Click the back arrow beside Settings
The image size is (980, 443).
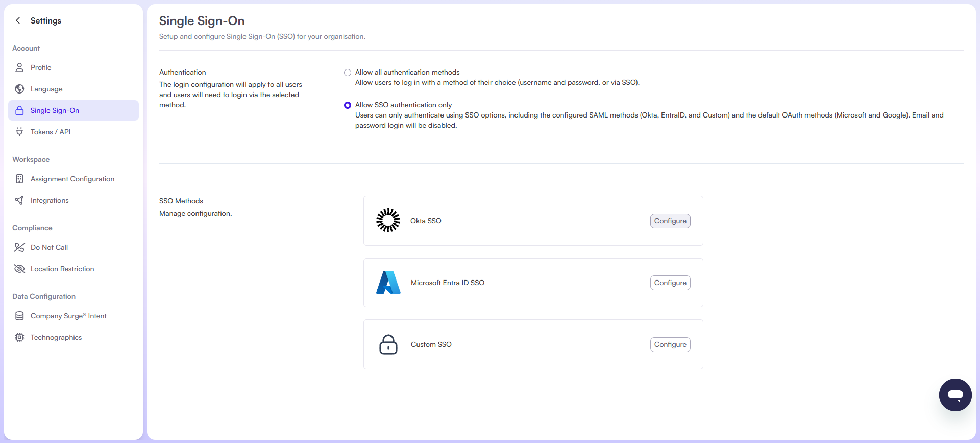18,20
